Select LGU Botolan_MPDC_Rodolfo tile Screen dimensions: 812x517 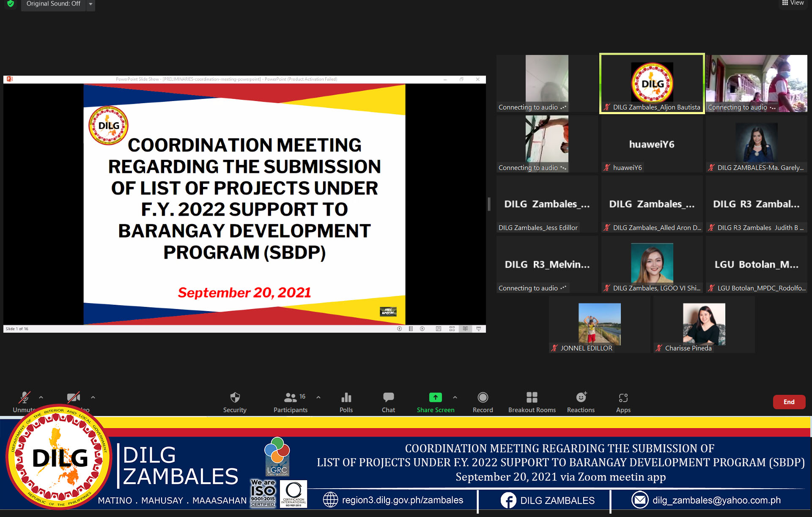(x=757, y=264)
